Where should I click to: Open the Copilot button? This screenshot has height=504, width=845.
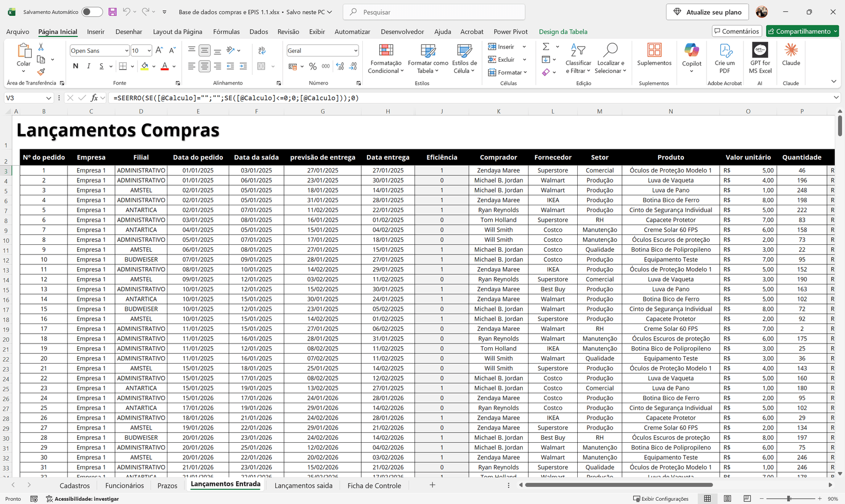tap(692, 58)
